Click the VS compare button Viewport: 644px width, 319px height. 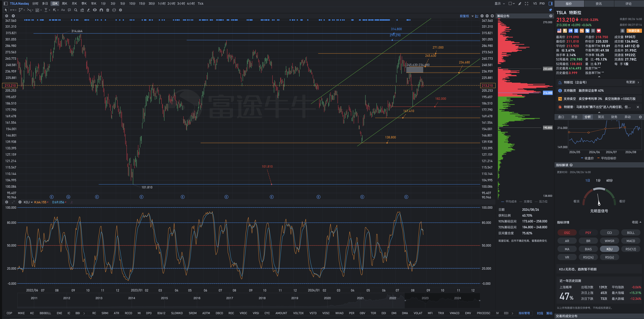pos(535,3)
